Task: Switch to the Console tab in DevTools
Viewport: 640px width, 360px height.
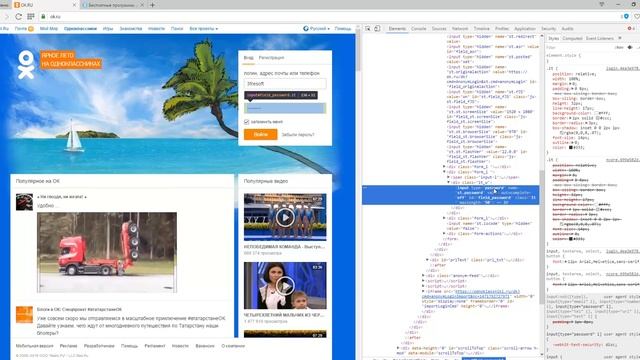Action: (418, 29)
